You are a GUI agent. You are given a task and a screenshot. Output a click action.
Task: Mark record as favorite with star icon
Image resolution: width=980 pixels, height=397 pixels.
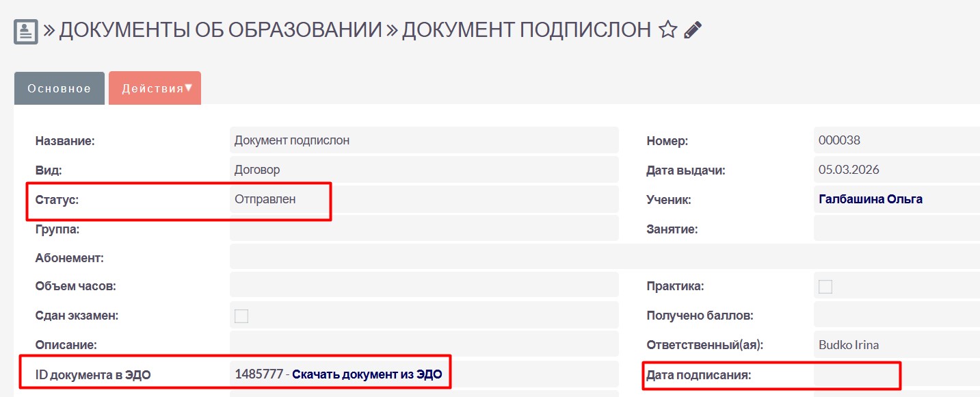pyautogui.click(x=667, y=30)
